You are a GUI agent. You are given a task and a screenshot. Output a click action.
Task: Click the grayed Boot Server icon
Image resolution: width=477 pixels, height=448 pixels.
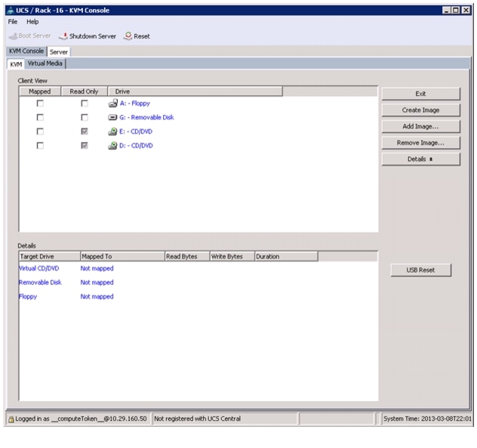13,36
